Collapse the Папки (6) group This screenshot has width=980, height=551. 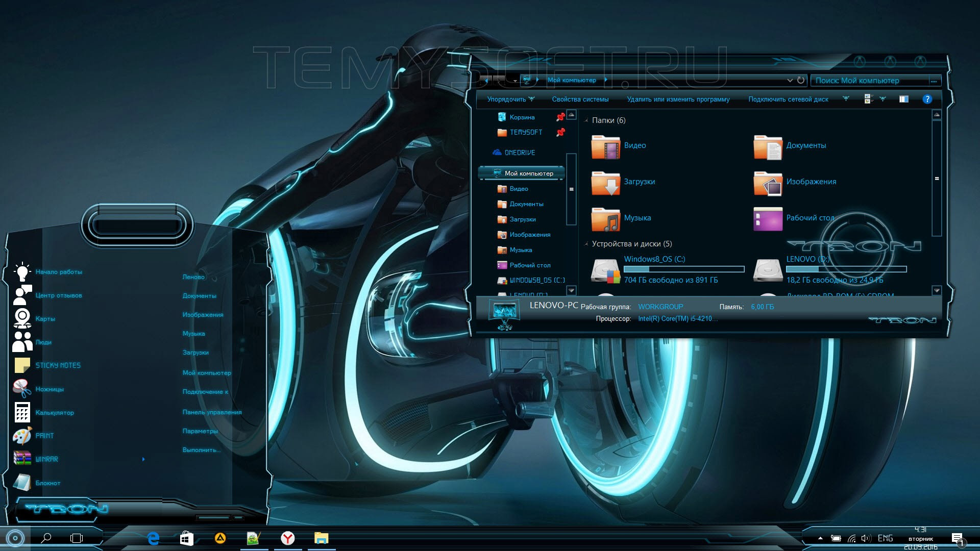click(586, 120)
